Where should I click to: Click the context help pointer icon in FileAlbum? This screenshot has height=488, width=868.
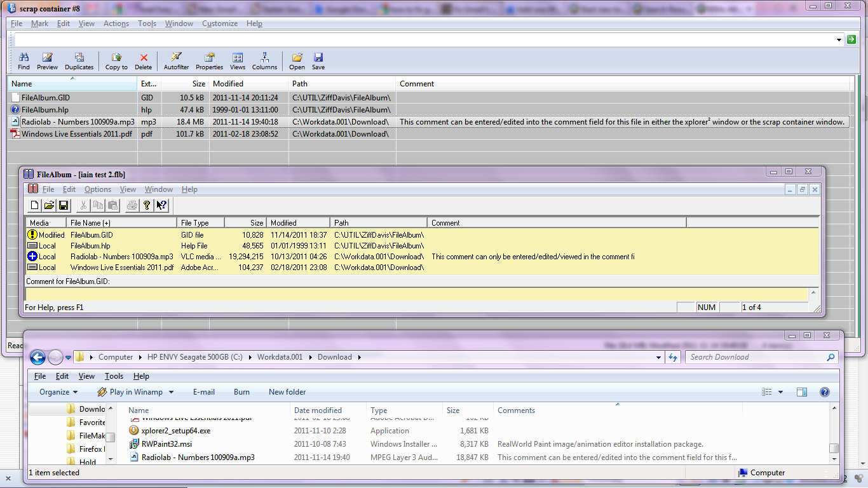pos(161,205)
